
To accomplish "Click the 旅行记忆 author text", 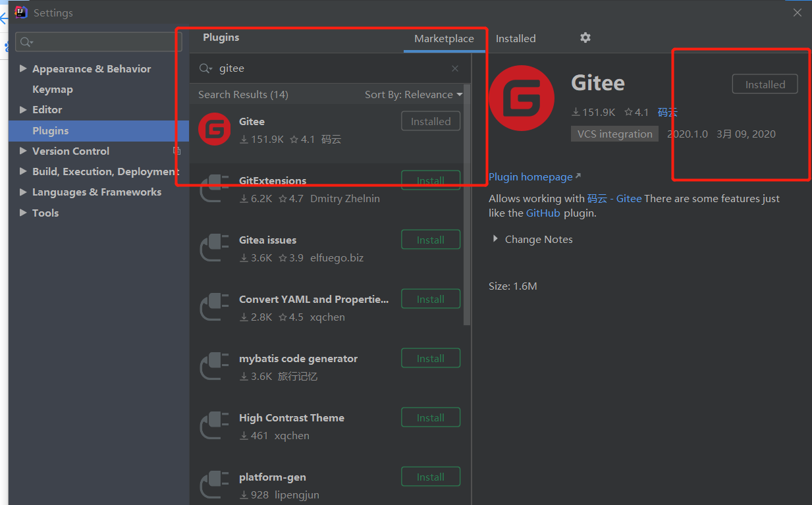I will point(298,376).
